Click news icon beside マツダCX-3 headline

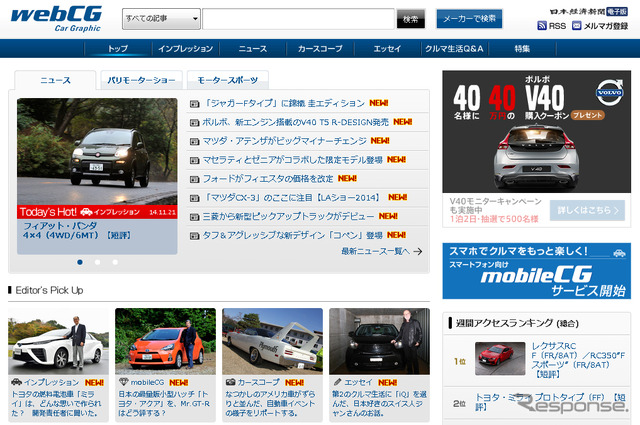(x=195, y=198)
